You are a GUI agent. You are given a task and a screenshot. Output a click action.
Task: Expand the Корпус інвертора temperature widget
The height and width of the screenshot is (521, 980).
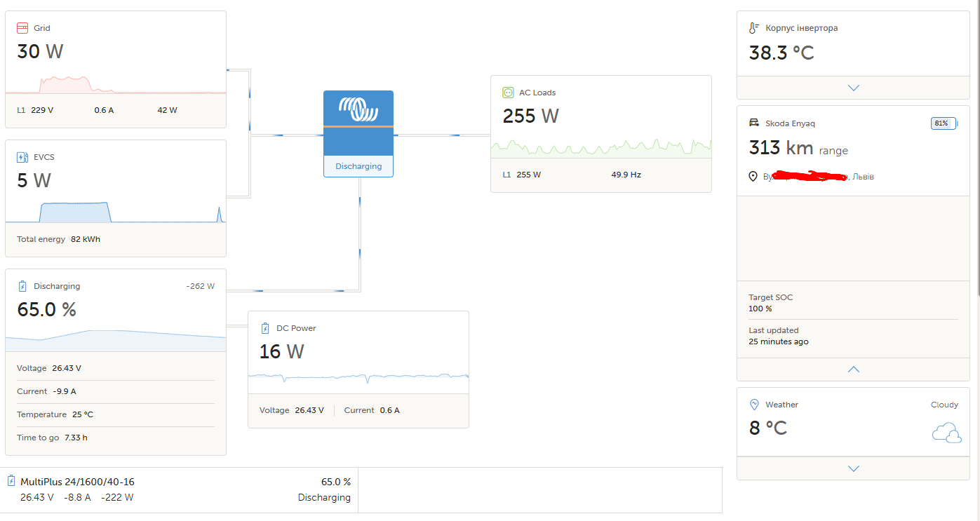point(853,88)
